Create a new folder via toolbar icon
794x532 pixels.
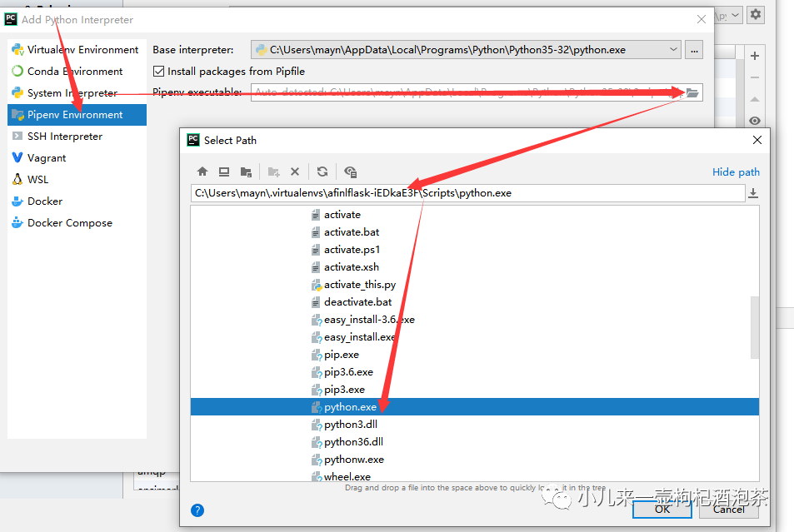tap(273, 172)
